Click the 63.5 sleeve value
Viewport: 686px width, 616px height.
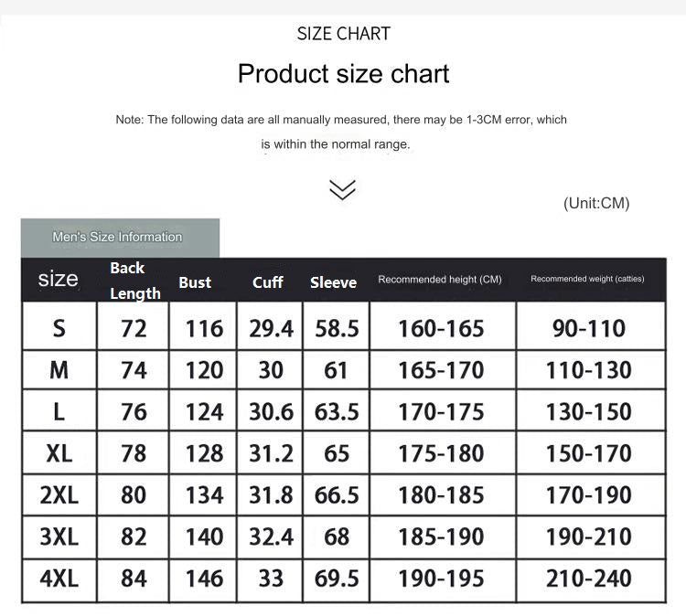point(337,412)
